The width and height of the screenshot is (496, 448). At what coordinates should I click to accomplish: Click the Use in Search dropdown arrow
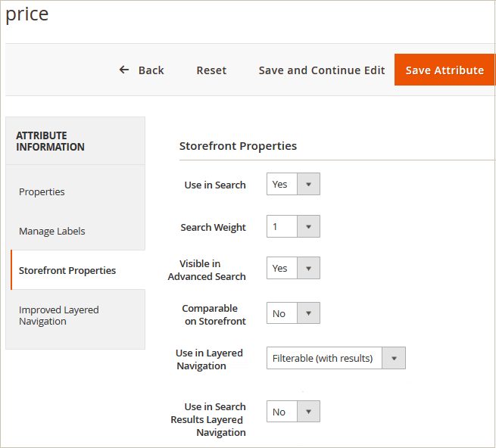coord(308,185)
